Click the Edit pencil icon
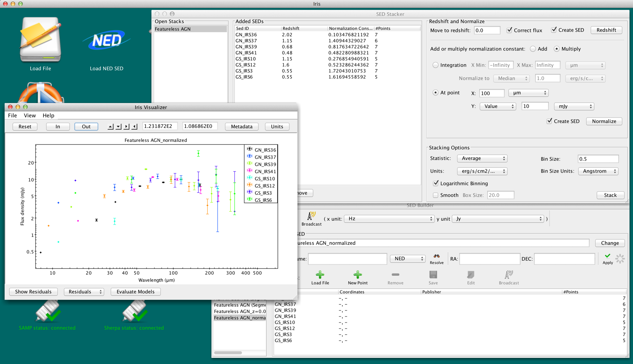 471,275
